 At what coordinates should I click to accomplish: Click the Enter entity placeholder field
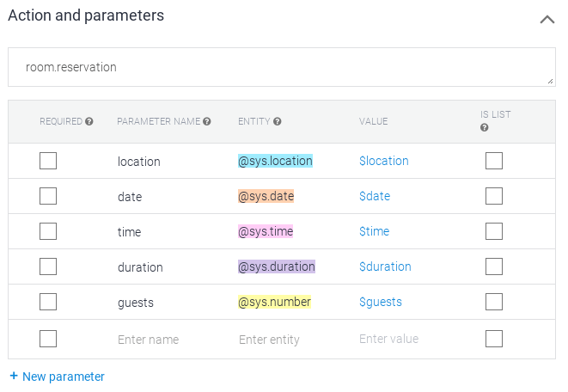(x=269, y=340)
